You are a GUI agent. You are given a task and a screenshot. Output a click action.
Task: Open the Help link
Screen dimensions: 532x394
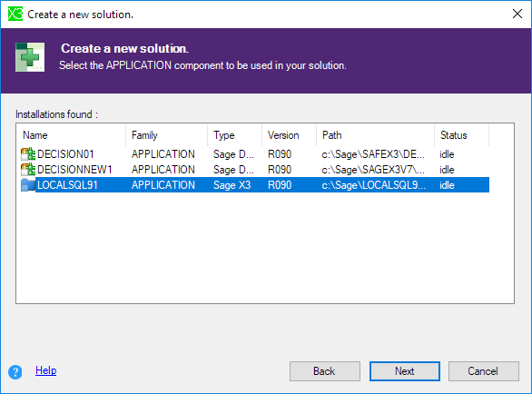point(45,370)
